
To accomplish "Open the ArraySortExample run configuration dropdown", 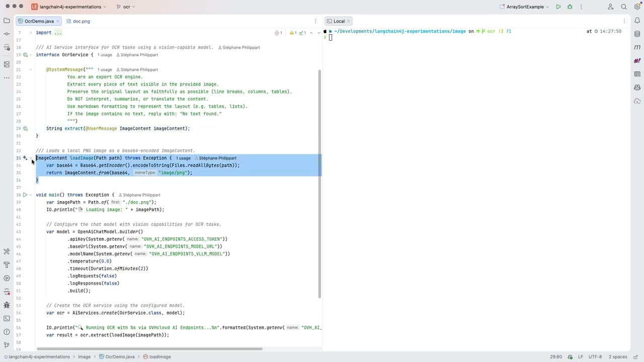I will click(x=524, y=7).
